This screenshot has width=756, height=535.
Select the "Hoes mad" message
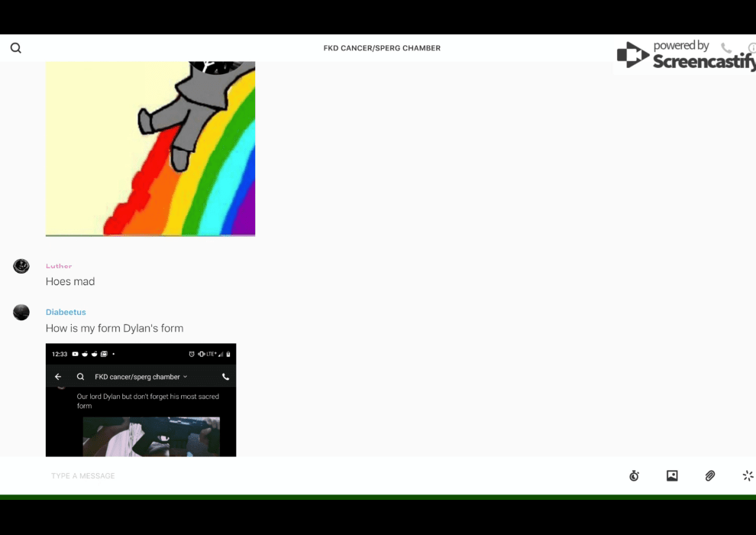(70, 281)
